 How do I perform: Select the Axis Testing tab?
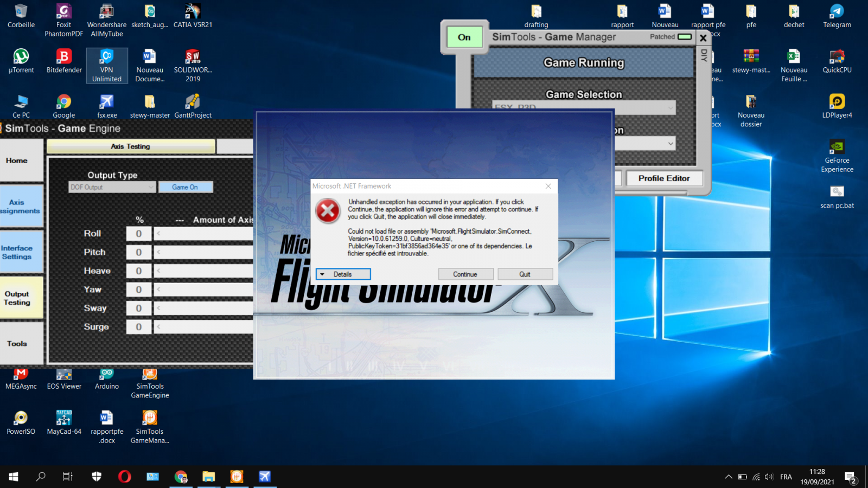(131, 146)
